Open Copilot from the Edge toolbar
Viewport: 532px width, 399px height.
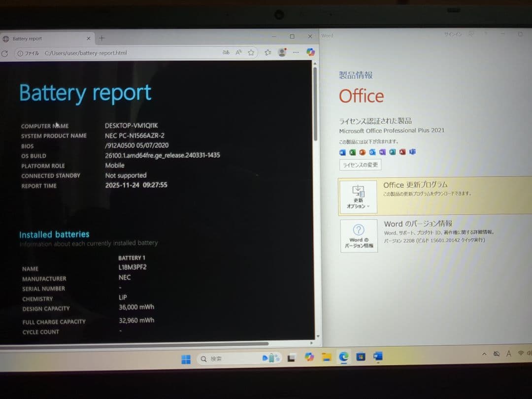pos(311,52)
